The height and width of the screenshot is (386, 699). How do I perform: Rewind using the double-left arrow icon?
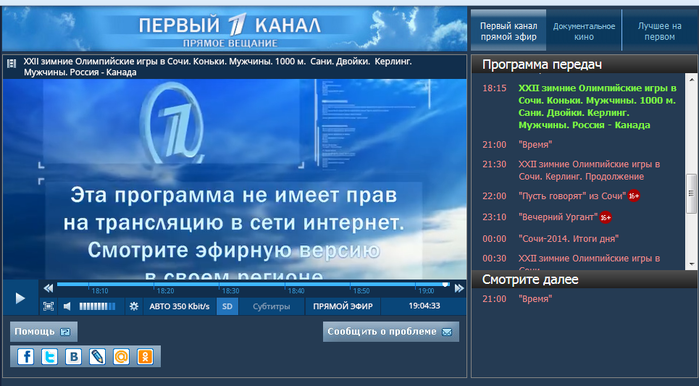click(49, 288)
